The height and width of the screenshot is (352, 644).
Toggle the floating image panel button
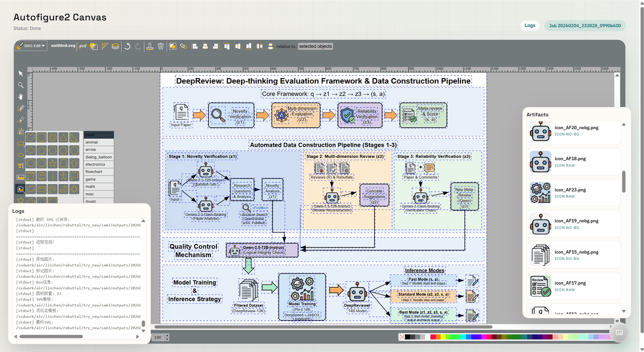coord(619,332)
